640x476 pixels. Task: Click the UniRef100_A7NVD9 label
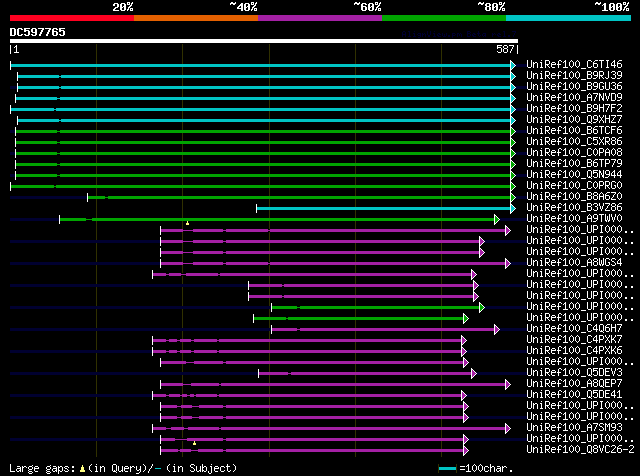(x=574, y=98)
